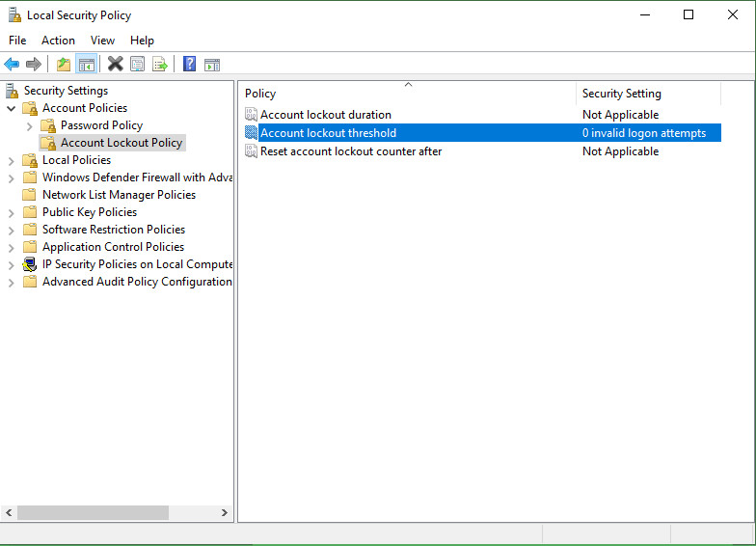Image resolution: width=756 pixels, height=546 pixels.
Task: Click the tree pane scrollbar right arrow
Action: pos(224,513)
